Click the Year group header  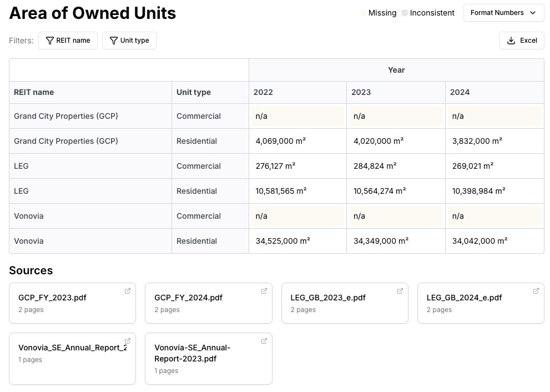[396, 70]
